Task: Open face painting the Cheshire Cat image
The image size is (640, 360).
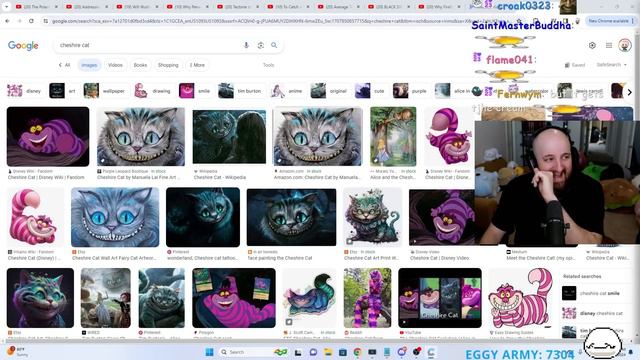Action: (291, 217)
